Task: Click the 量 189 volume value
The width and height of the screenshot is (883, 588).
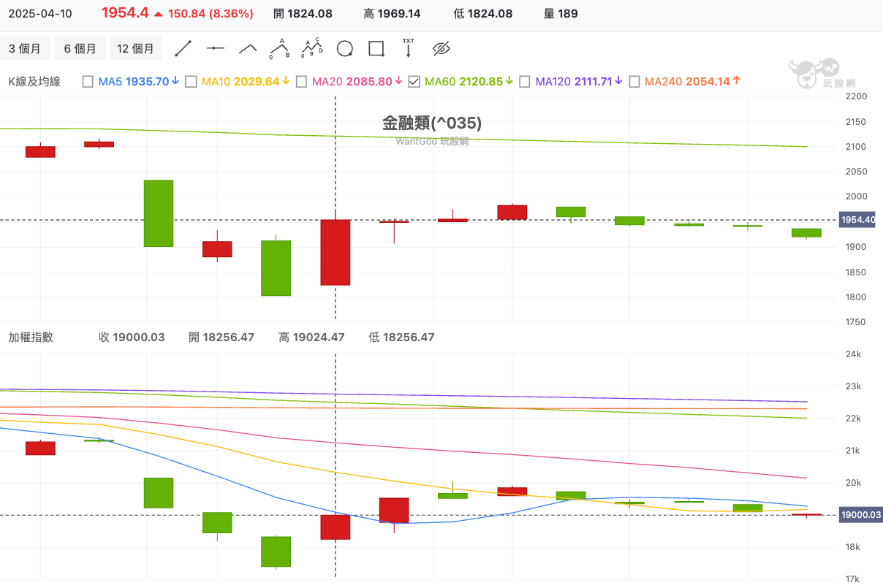Action: coord(561,14)
